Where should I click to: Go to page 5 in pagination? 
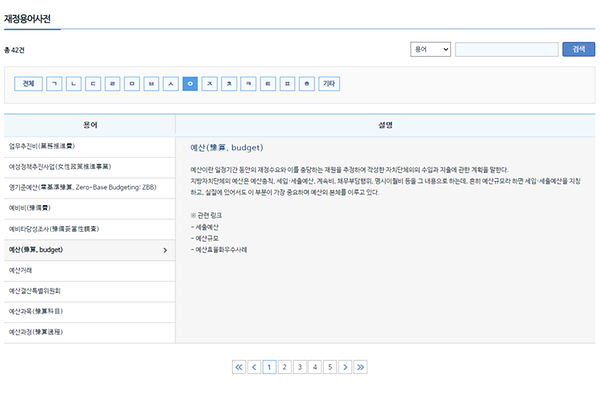(330, 367)
